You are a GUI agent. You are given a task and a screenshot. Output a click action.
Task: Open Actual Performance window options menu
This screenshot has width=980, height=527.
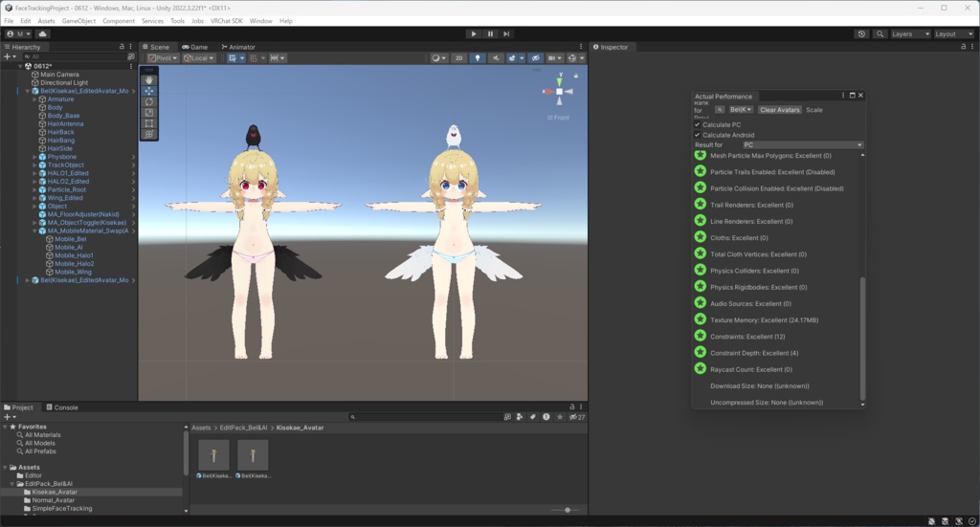pos(843,95)
